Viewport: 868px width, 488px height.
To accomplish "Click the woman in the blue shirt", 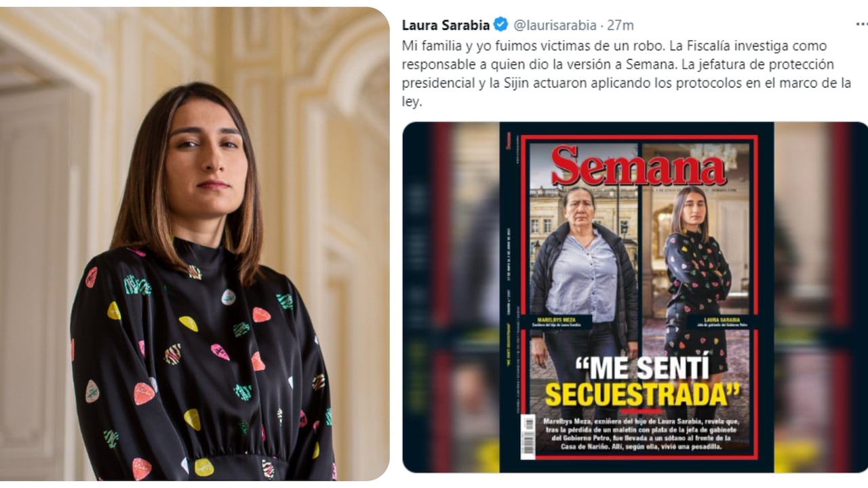I will click(583, 298).
